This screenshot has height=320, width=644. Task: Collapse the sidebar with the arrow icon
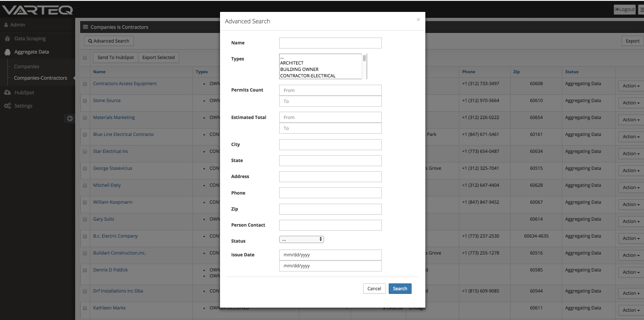tap(70, 119)
